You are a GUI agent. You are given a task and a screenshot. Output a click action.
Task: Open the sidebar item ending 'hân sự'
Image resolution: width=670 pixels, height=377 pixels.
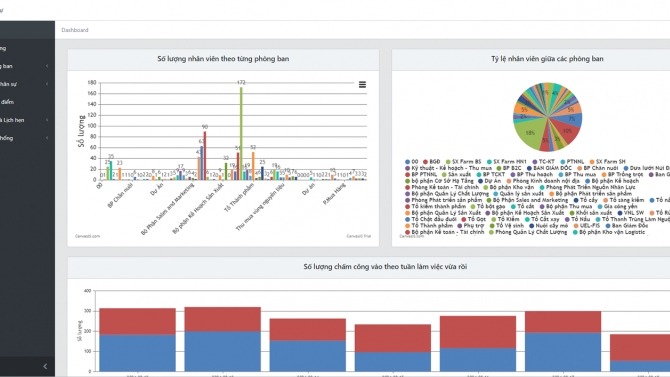coord(27,84)
